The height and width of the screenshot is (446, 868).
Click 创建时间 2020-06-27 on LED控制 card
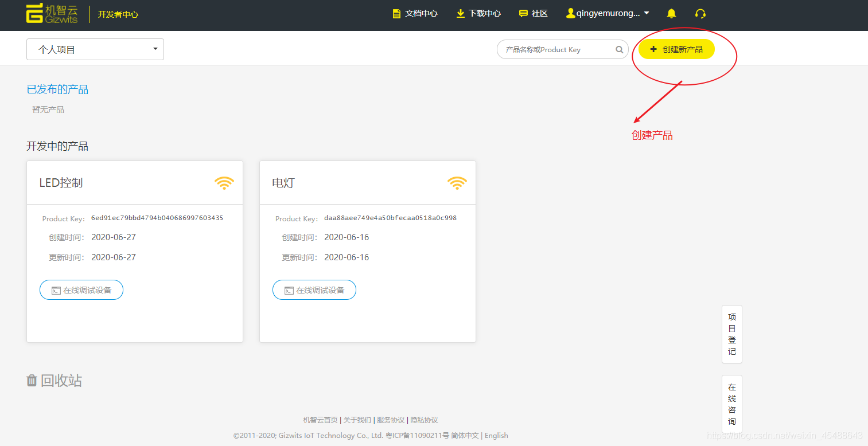(x=114, y=237)
